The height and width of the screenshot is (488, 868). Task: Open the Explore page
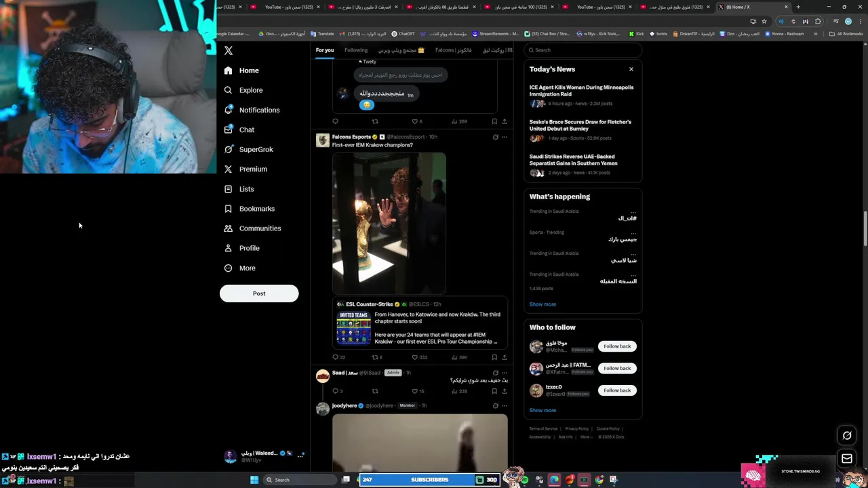pyautogui.click(x=243, y=90)
